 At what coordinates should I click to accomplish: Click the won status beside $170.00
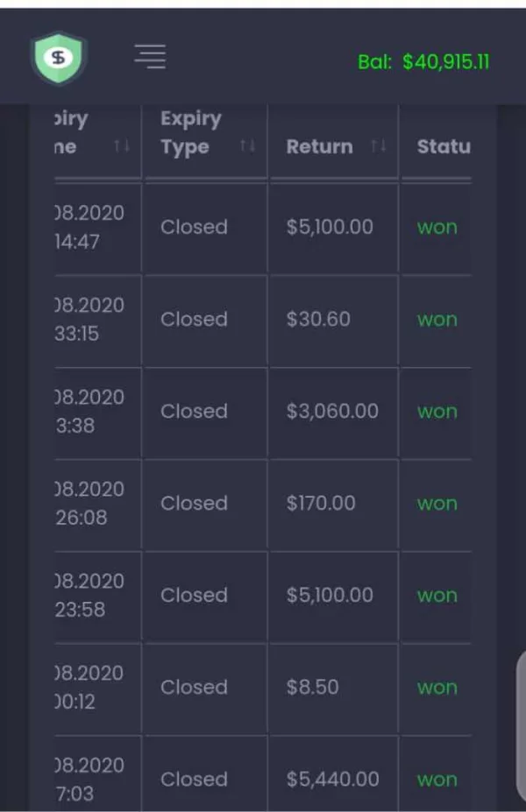[x=437, y=504]
